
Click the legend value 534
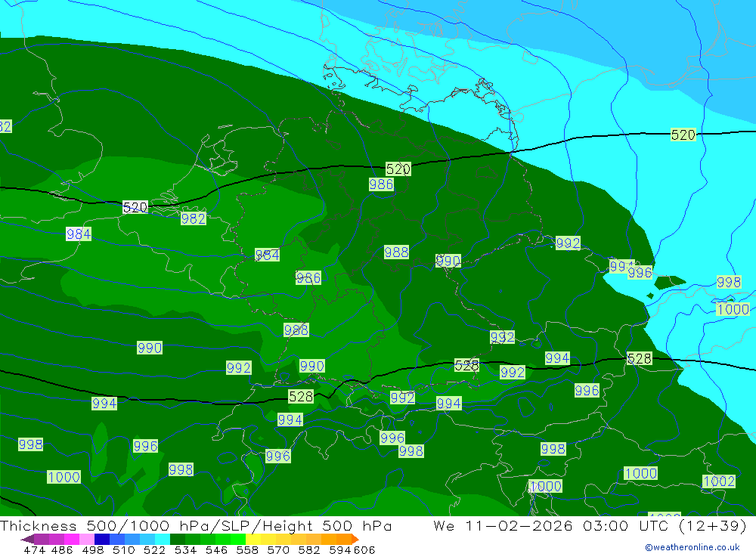pyautogui.click(x=186, y=550)
